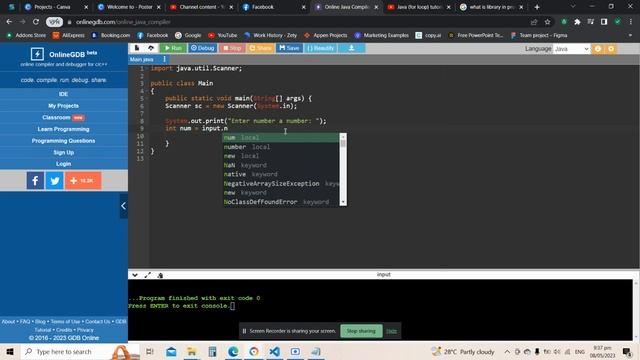Start the Debug session
This screenshot has height=360, width=640.
click(202, 48)
